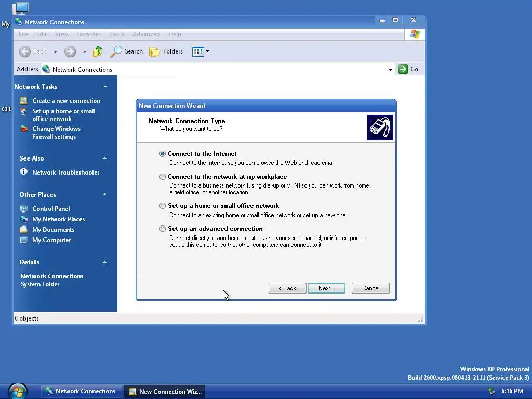Viewport: 532px width, 399px height.
Task: Click the Create a new connection icon
Action: click(x=23, y=100)
